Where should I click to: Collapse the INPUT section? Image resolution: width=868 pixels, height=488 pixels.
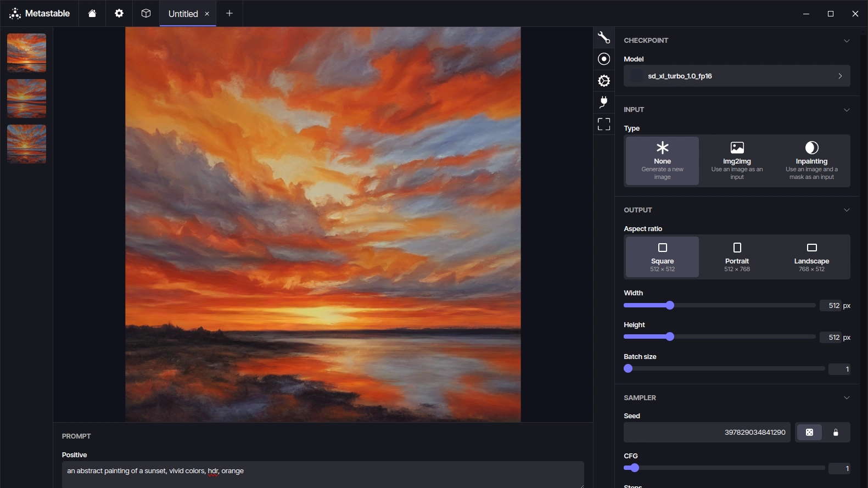[847, 110]
